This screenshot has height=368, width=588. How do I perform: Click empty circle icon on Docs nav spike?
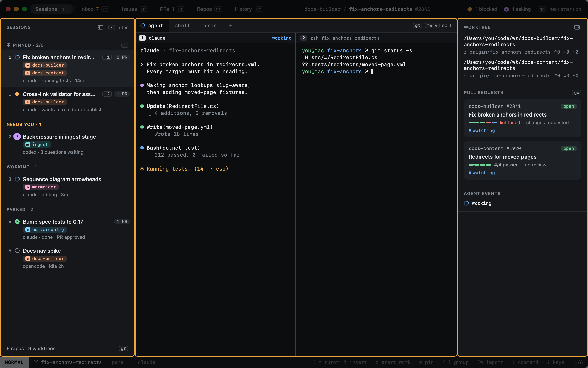[x=17, y=251]
